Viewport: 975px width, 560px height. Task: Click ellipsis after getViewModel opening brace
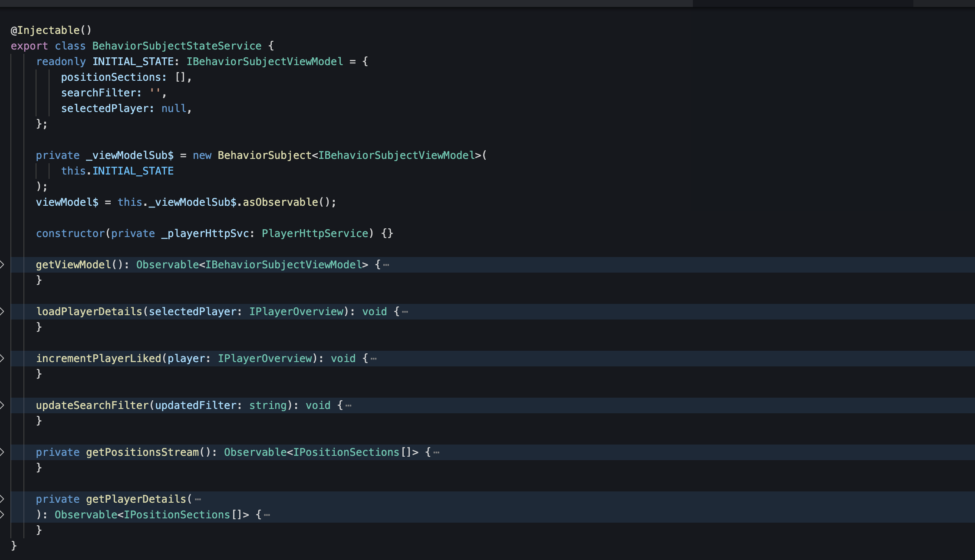click(386, 265)
